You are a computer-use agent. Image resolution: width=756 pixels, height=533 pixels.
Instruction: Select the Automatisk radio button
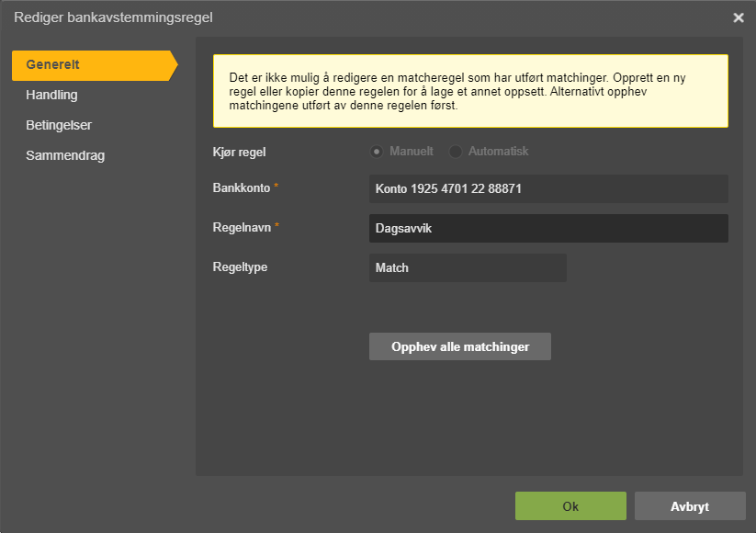tap(455, 152)
